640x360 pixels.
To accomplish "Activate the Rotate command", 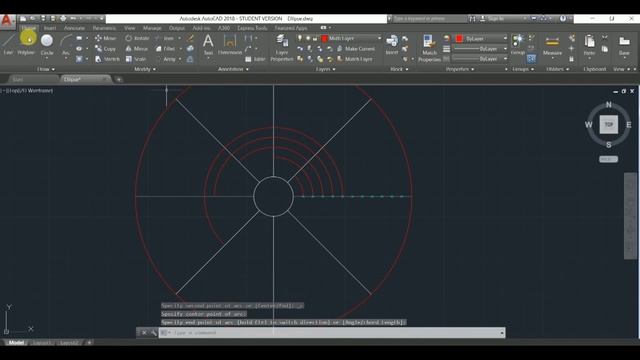I will (x=137, y=38).
